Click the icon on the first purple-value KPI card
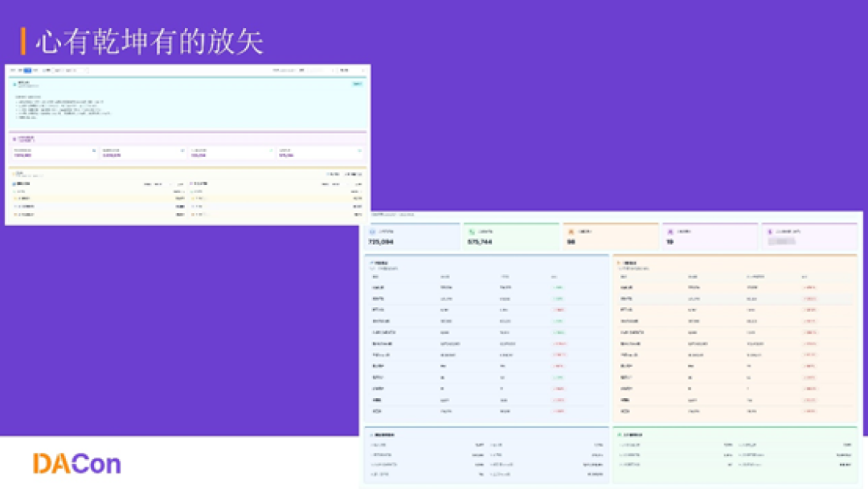This screenshot has width=868, height=489. point(93,150)
